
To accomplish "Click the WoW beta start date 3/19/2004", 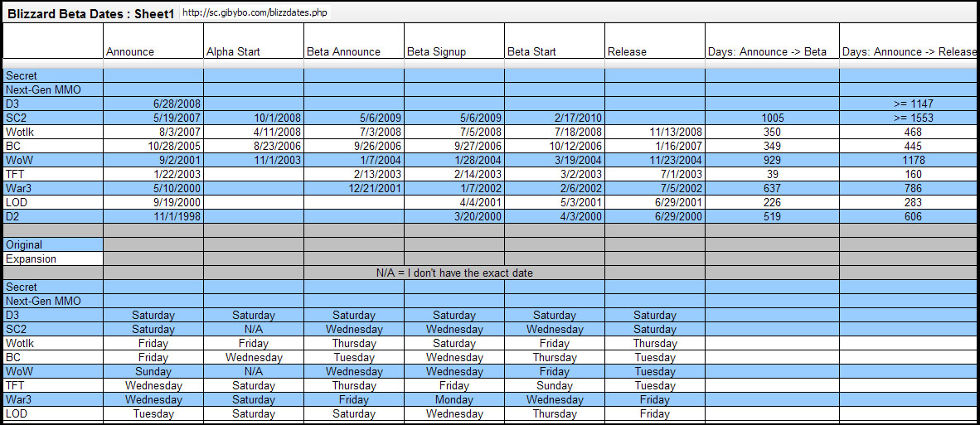I will tap(578, 161).
